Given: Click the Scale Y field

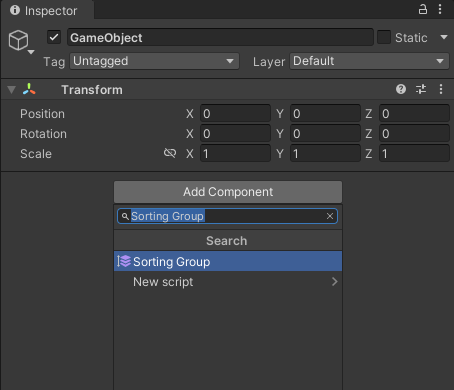Looking at the screenshot, I should coord(325,154).
